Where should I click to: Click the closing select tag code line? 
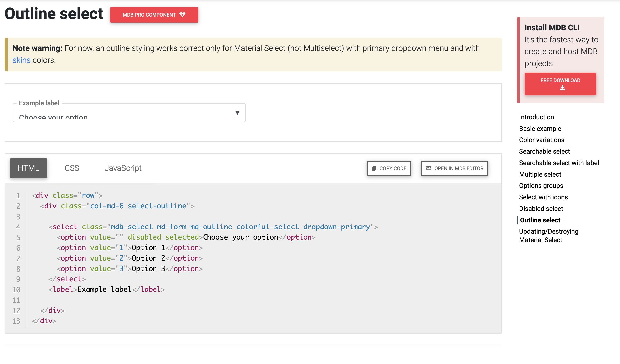(67, 279)
